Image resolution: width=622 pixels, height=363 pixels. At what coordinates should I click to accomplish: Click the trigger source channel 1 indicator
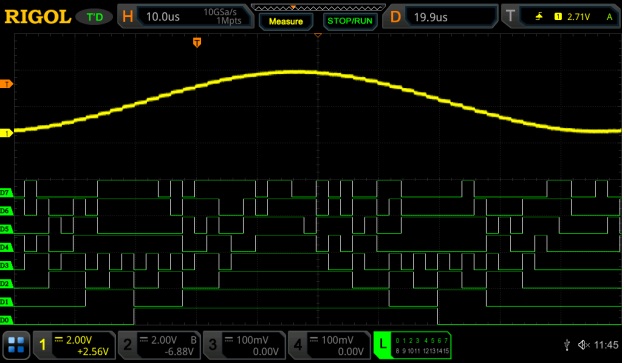tap(558, 17)
